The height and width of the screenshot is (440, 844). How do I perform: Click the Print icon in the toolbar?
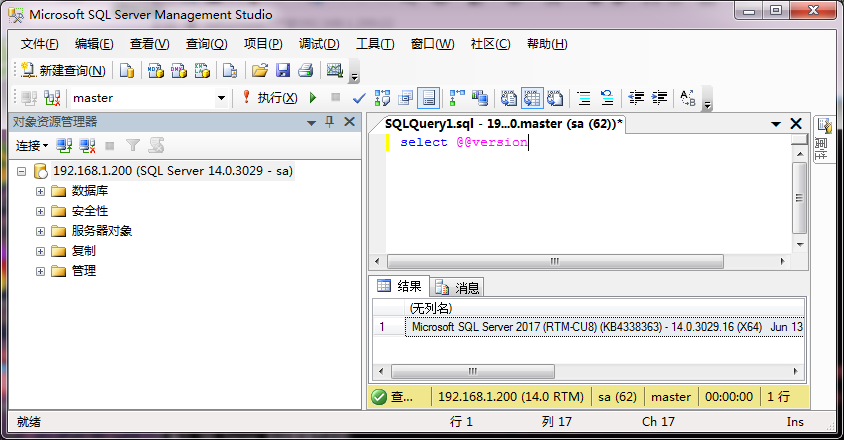306,70
